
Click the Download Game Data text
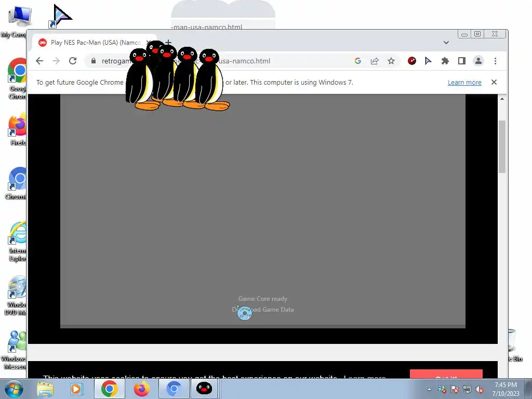(x=263, y=310)
